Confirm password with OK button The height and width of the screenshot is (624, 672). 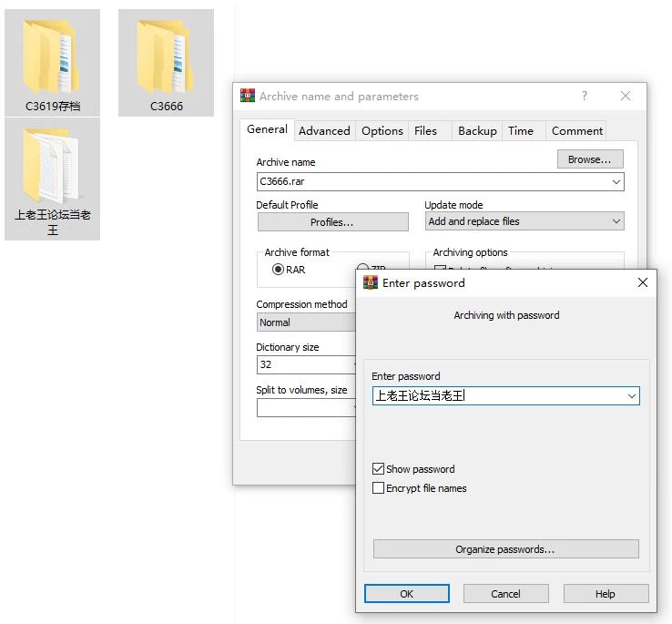(x=407, y=594)
